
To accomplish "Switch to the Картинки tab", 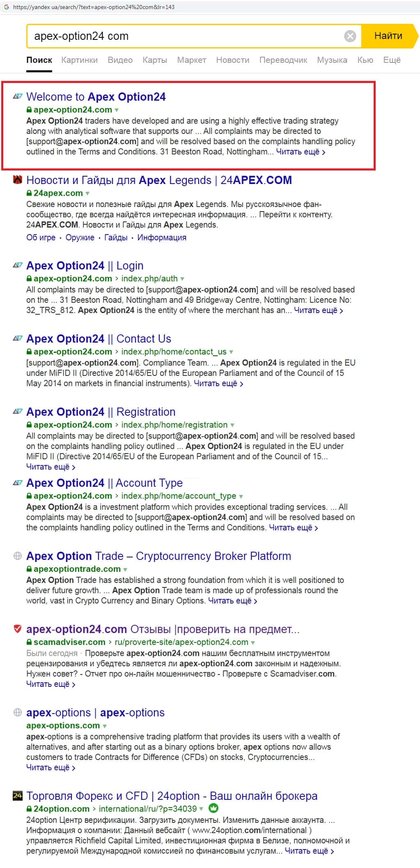I will 79,60.
